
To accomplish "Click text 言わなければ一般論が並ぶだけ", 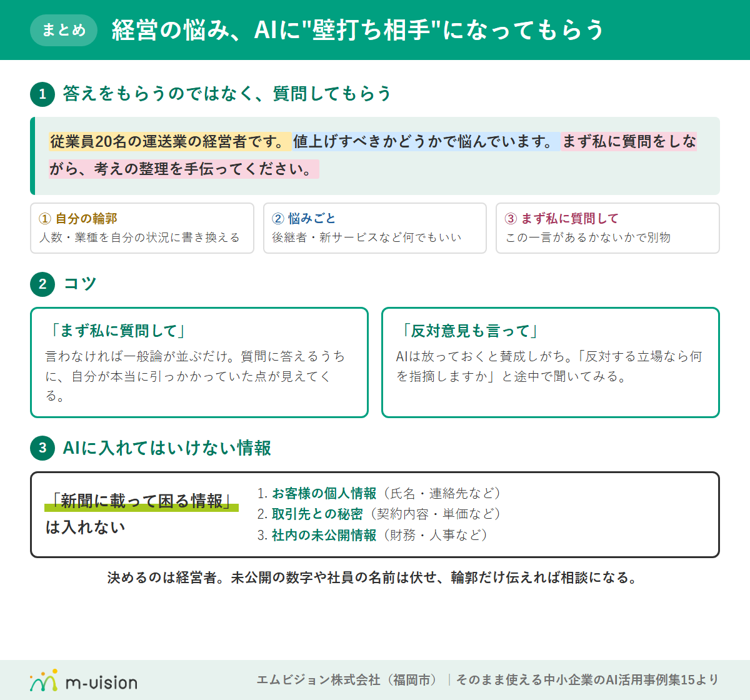I will (x=136, y=356).
